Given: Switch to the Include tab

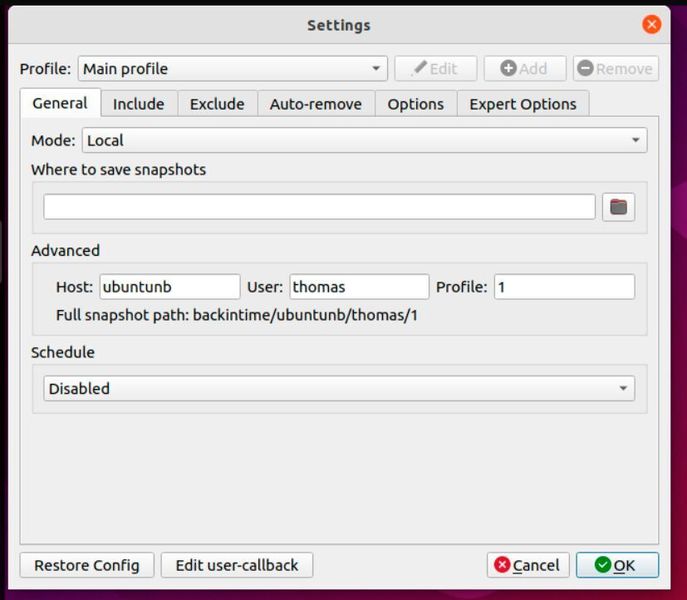Looking at the screenshot, I should pyautogui.click(x=138, y=104).
